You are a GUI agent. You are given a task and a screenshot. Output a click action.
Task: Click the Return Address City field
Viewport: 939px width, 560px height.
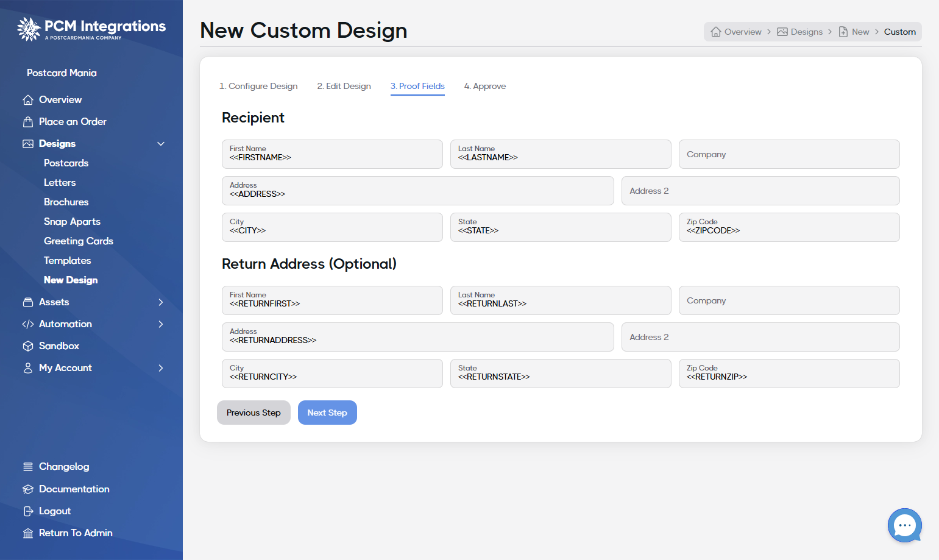332,374
